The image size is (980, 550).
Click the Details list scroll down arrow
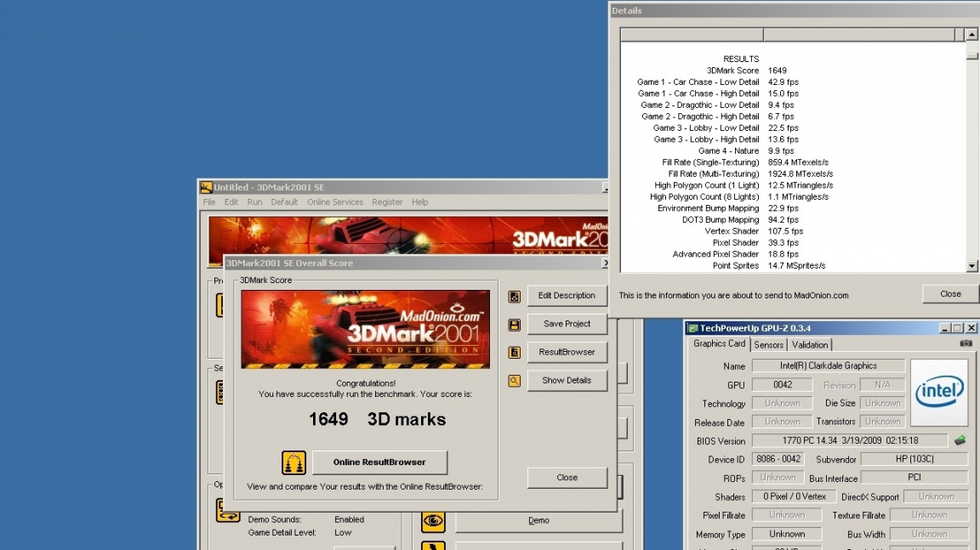click(x=971, y=266)
